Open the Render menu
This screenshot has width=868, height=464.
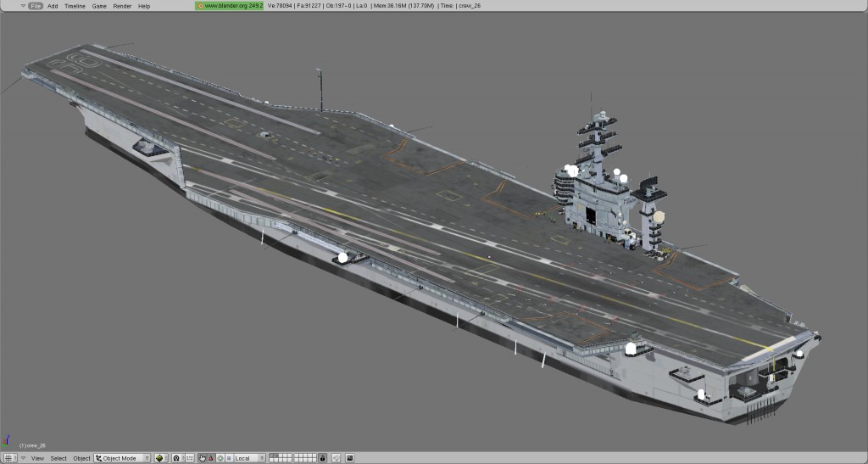[122, 6]
